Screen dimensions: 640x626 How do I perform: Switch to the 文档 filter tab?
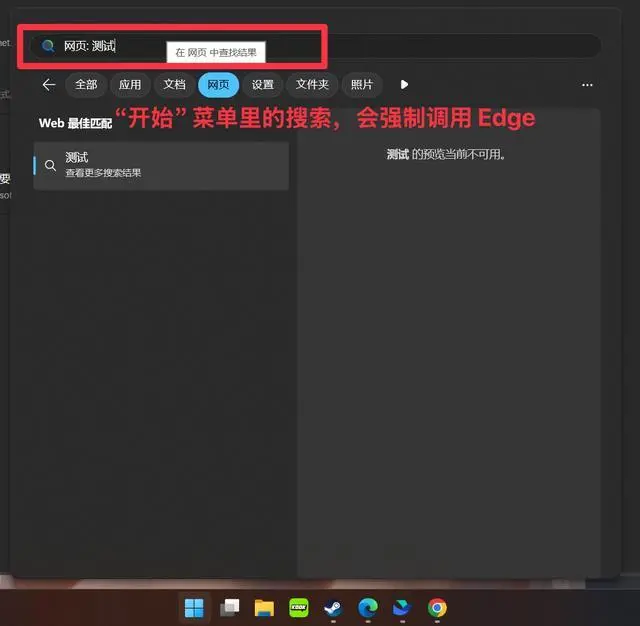(x=175, y=85)
